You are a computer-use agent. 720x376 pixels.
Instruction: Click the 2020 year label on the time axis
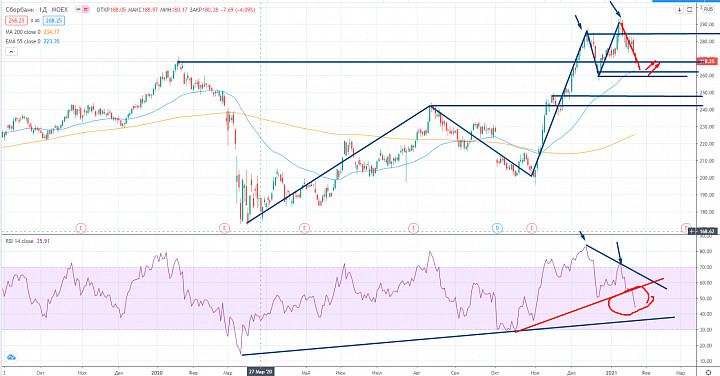(158, 372)
